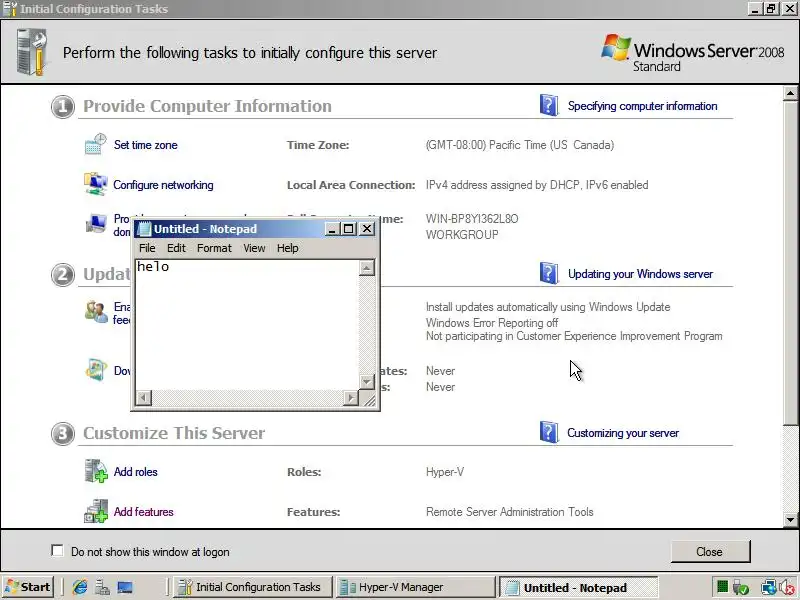The width and height of the screenshot is (800, 600).
Task: Click the Set time zone calendar icon
Action: tap(95, 144)
